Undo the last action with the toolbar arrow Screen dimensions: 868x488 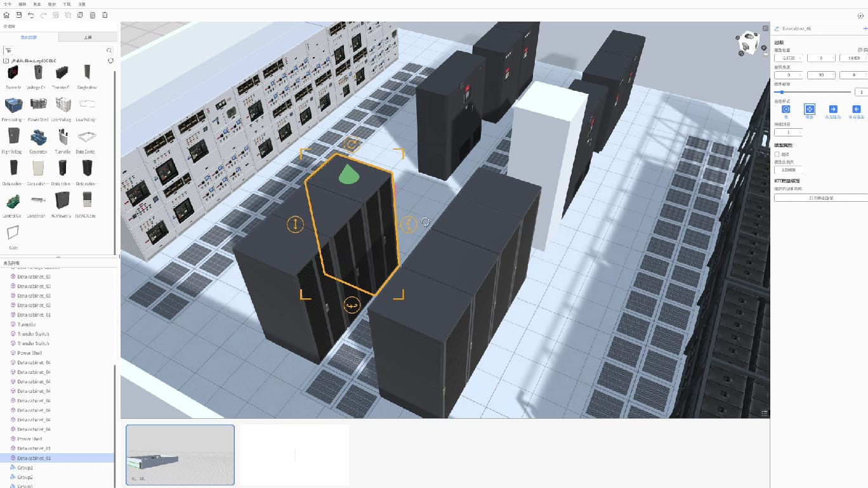31,15
